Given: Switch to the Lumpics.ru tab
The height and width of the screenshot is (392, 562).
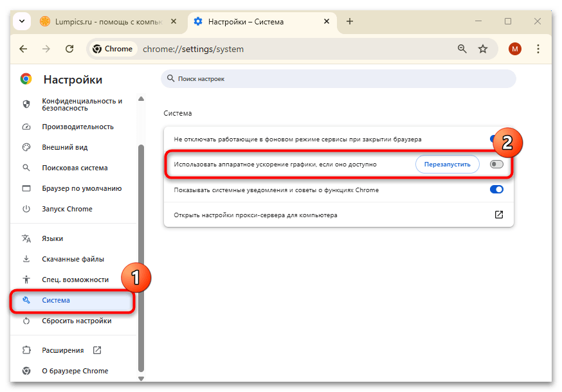Looking at the screenshot, I should coord(109,21).
